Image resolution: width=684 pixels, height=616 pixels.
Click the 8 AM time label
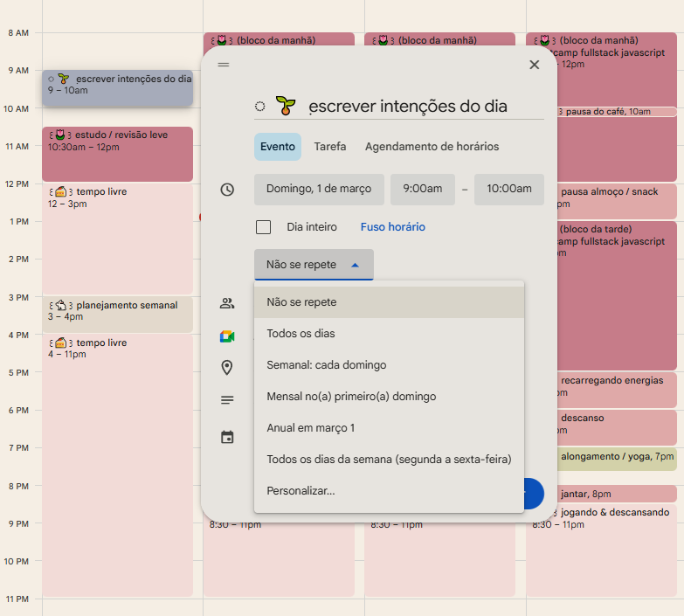tap(18, 32)
